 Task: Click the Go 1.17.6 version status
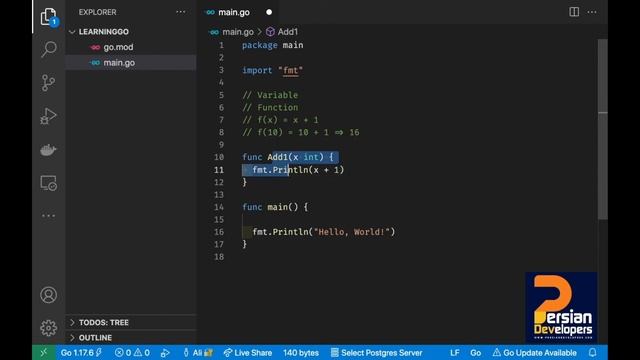point(81,353)
